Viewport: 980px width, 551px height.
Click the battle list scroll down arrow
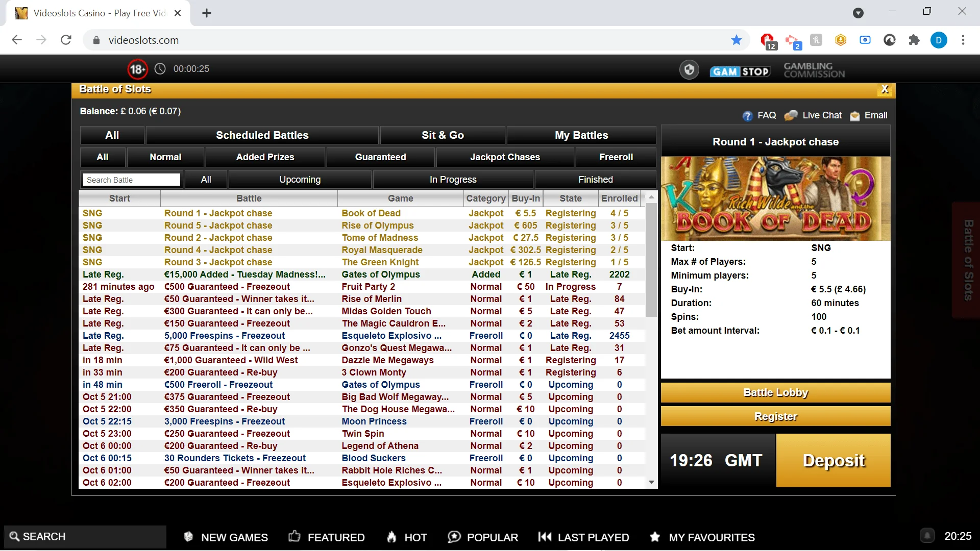[x=651, y=482]
